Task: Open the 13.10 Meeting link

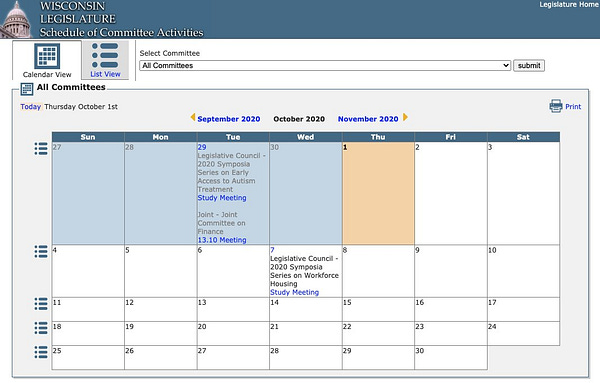Action: click(222, 240)
